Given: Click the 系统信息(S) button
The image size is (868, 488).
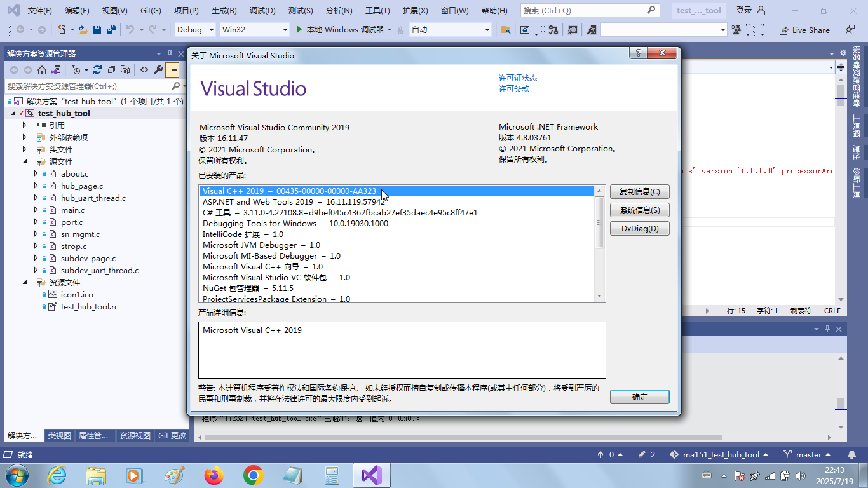Looking at the screenshot, I should [640, 210].
